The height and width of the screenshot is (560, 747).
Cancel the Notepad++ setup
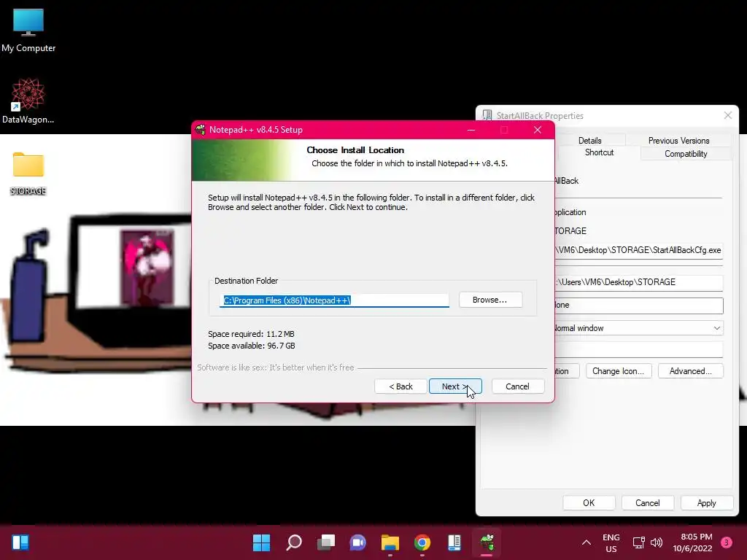coord(517,386)
